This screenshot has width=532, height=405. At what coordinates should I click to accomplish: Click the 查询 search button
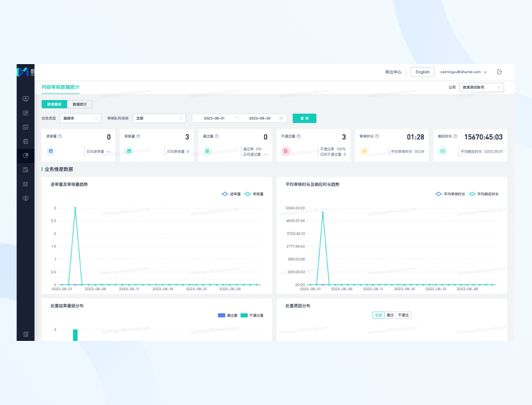click(305, 118)
